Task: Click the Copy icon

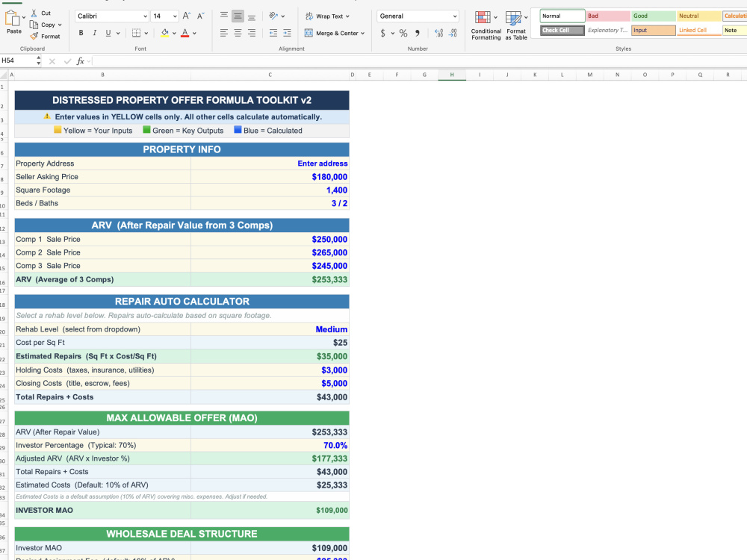Action: 34,25
